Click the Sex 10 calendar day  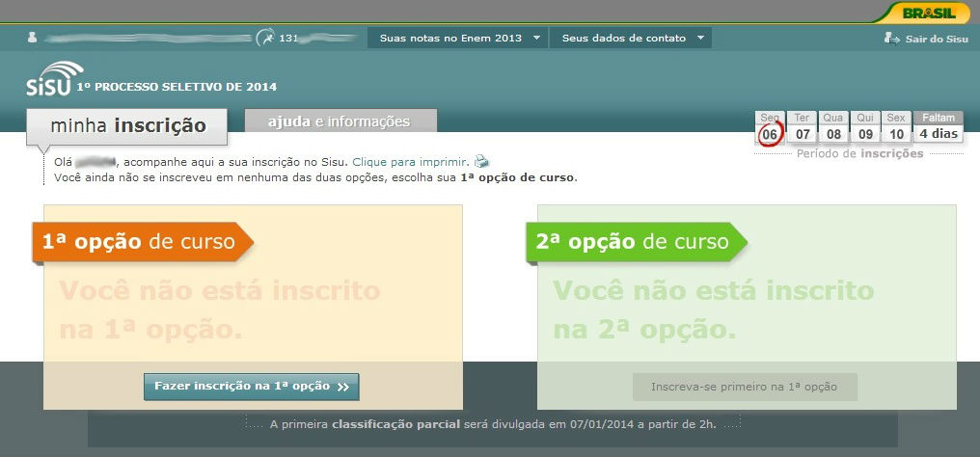pyautogui.click(x=897, y=127)
